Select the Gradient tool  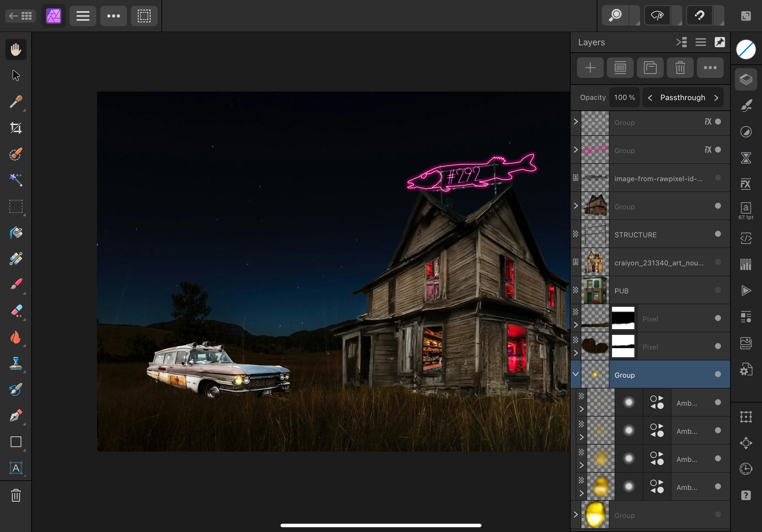tap(16, 259)
